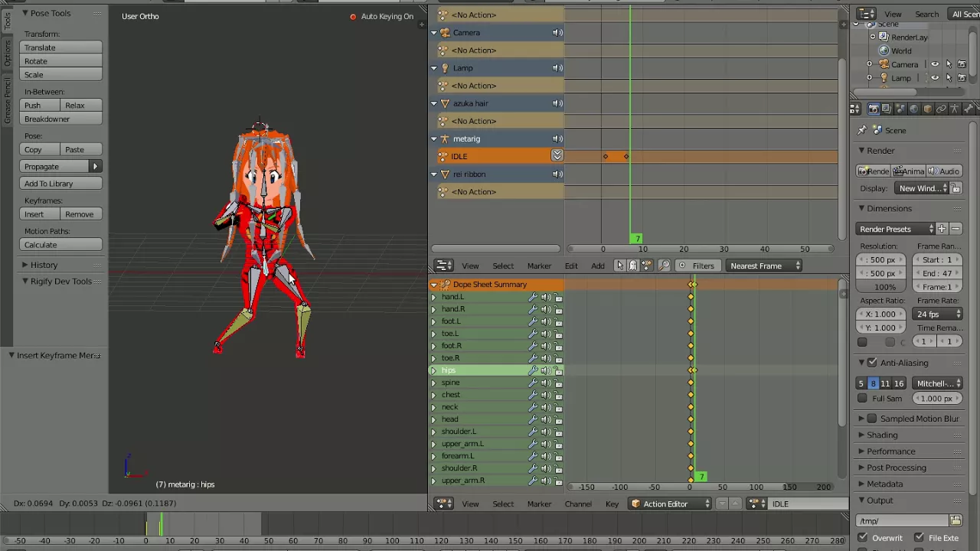The width and height of the screenshot is (980, 551).
Task: Click the render presets remove minus icon
Action: (x=955, y=229)
